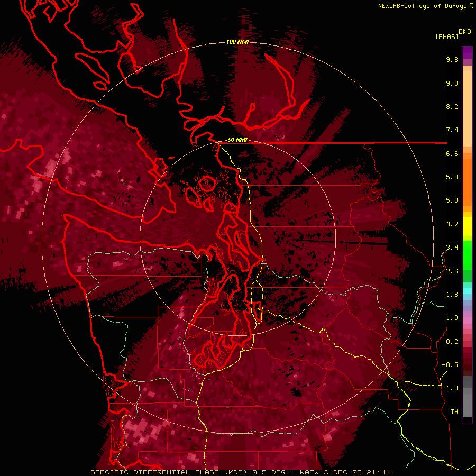
Task: Click the 2.6 value on the color scale
Action: point(452,271)
